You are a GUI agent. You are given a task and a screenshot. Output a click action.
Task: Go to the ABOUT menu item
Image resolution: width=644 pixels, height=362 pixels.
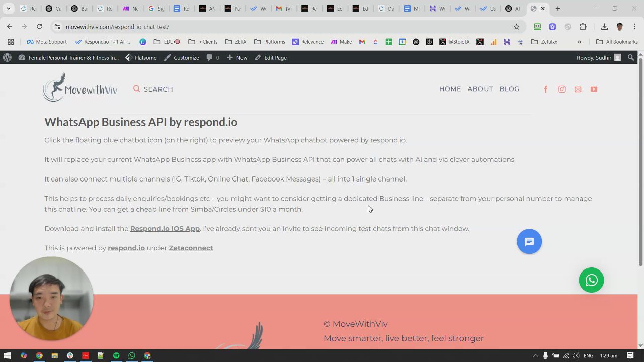point(480,89)
